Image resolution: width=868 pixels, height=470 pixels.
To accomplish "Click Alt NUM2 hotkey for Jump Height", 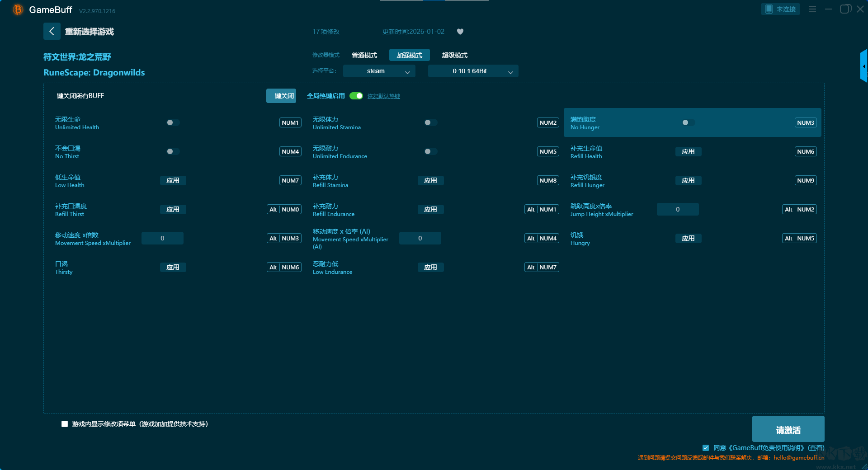I will point(800,209).
